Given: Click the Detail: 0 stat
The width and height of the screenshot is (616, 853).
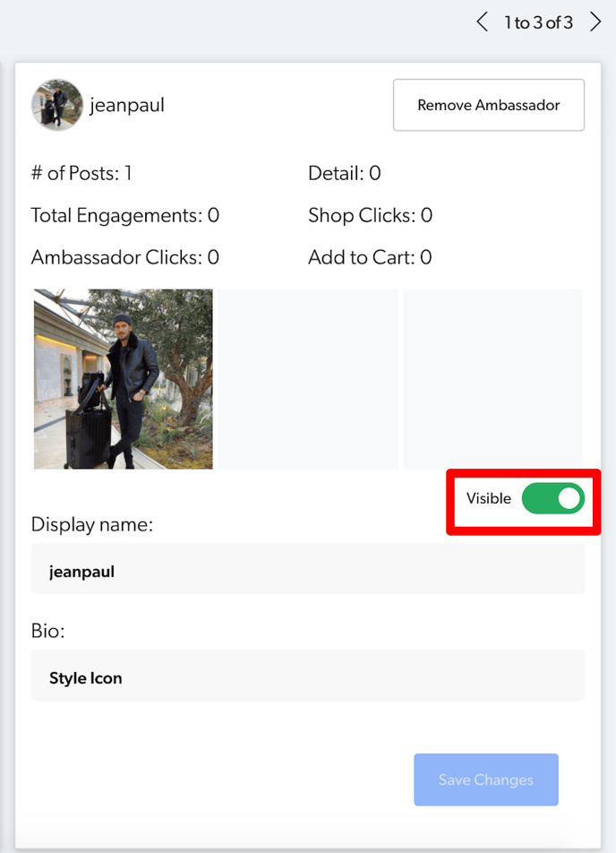Looking at the screenshot, I should tap(345, 173).
